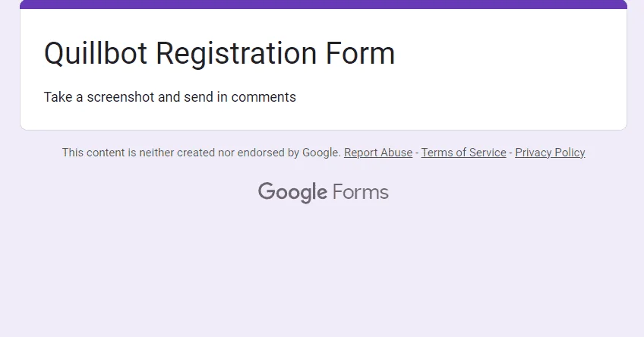Click the word "Abuse" in the Report Abuse link
This screenshot has width=644, height=337.
tap(396, 153)
